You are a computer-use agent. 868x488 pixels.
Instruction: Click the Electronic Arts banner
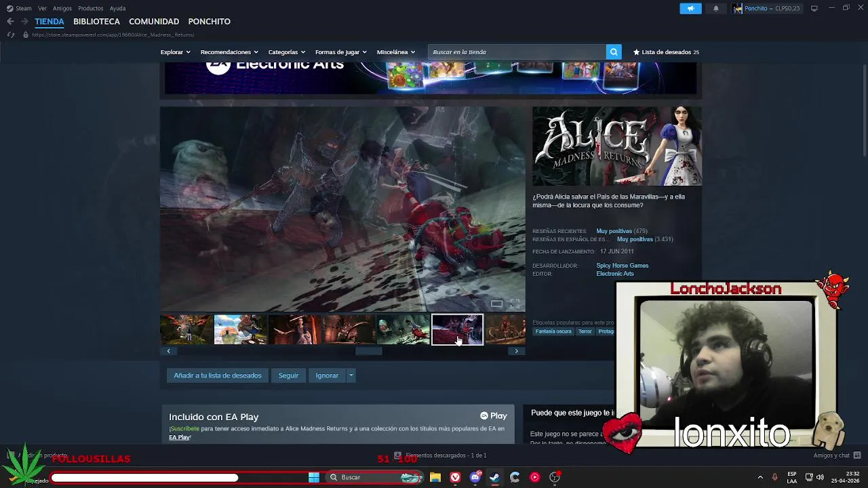tap(431, 77)
